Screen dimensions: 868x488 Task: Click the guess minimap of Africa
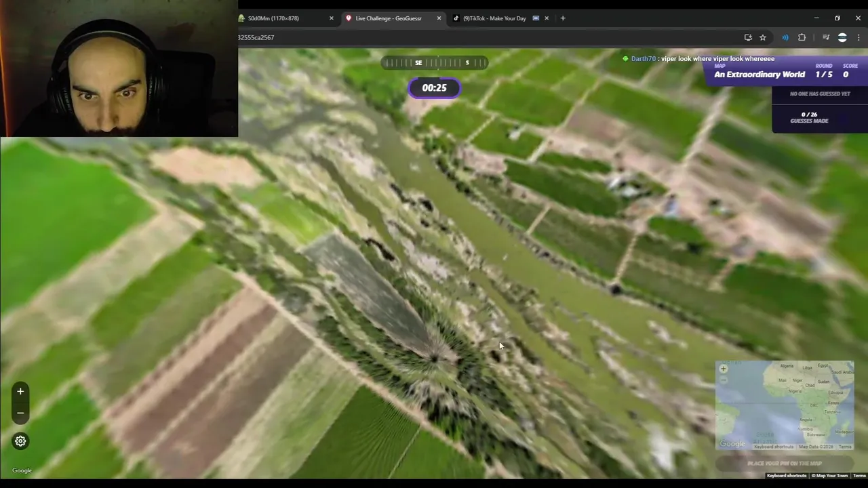(785, 405)
